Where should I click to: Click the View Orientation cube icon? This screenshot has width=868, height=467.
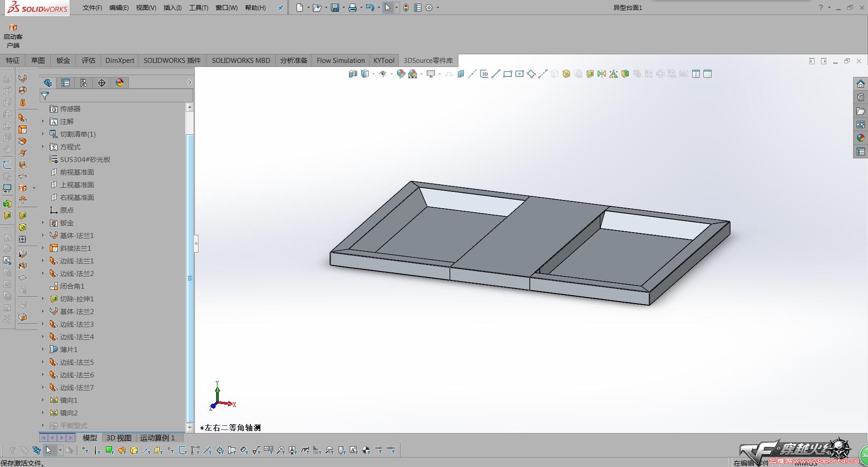point(365,74)
